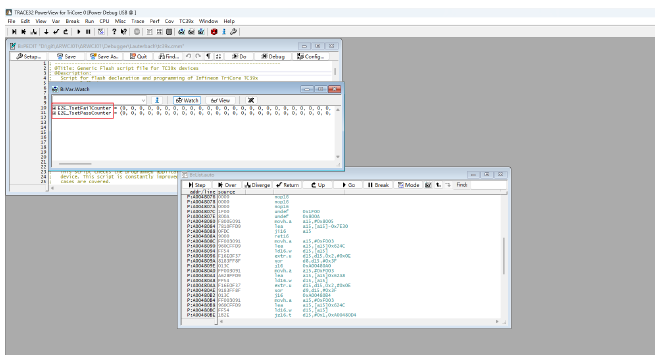This screenshot has width=660, height=360.
Task: Click the checkmark Return icon in main toolbar
Action: pos(56,32)
